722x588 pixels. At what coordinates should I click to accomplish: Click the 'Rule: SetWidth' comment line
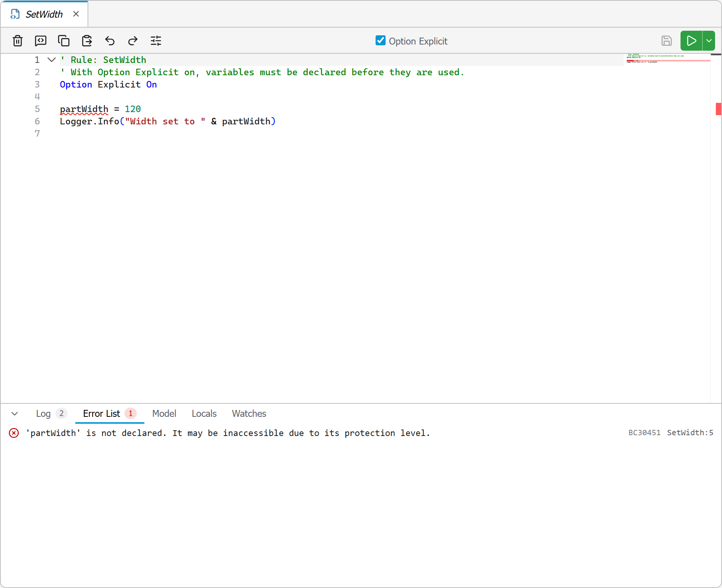pyautogui.click(x=104, y=60)
